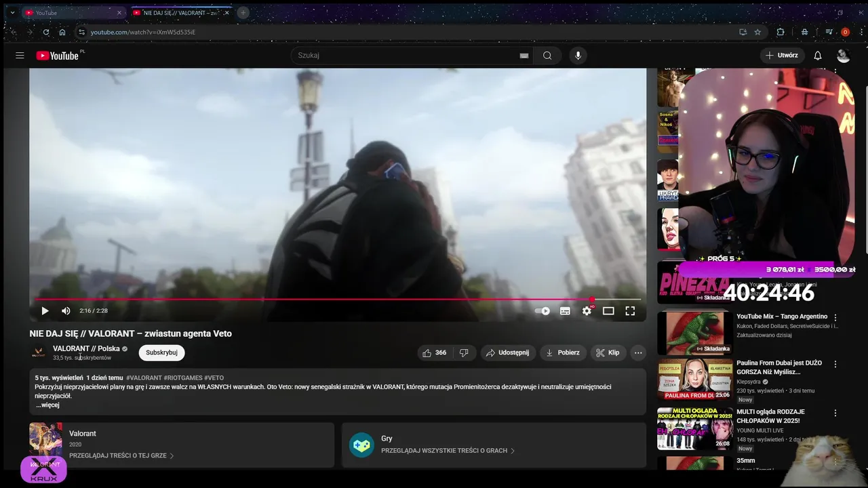868x488 pixels.
Task: Open options for YouTube Mix – Tango Argentino
Action: pos(835,317)
